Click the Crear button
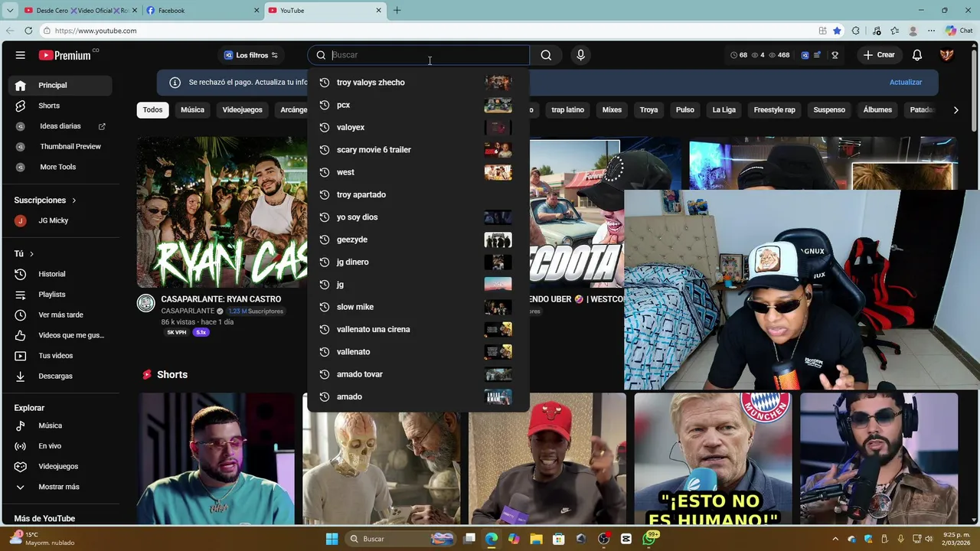This screenshot has height=551, width=980. pos(878,55)
